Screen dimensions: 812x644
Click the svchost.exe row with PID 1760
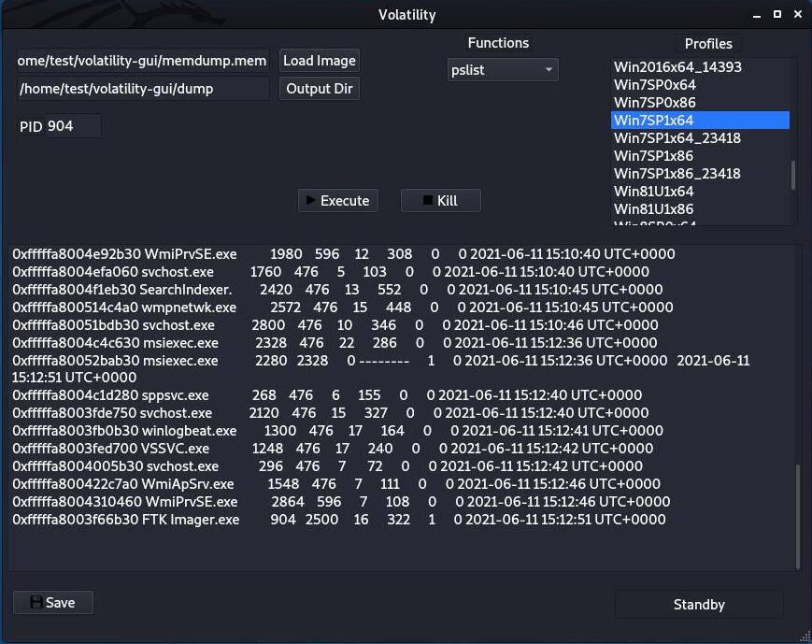point(331,271)
